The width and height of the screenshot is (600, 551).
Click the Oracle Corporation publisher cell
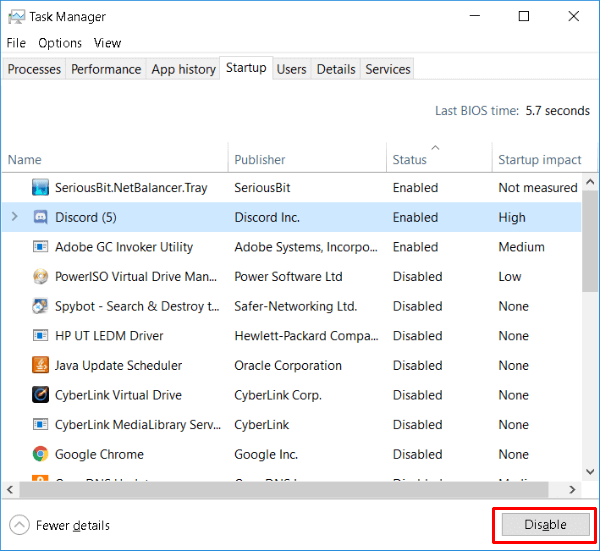[288, 365]
